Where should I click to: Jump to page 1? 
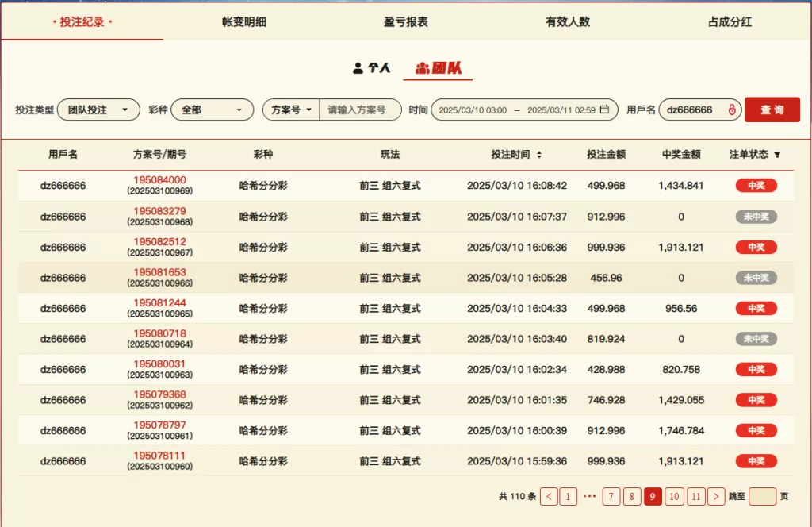click(568, 496)
